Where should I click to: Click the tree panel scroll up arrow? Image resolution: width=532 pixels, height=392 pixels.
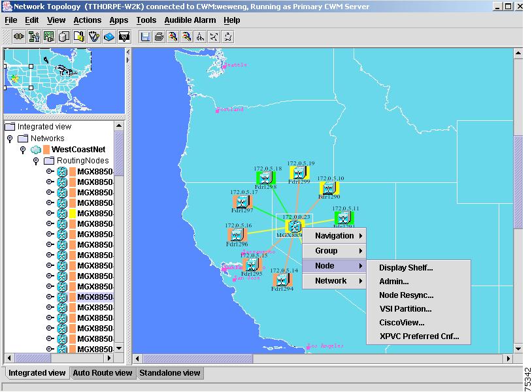pos(119,126)
